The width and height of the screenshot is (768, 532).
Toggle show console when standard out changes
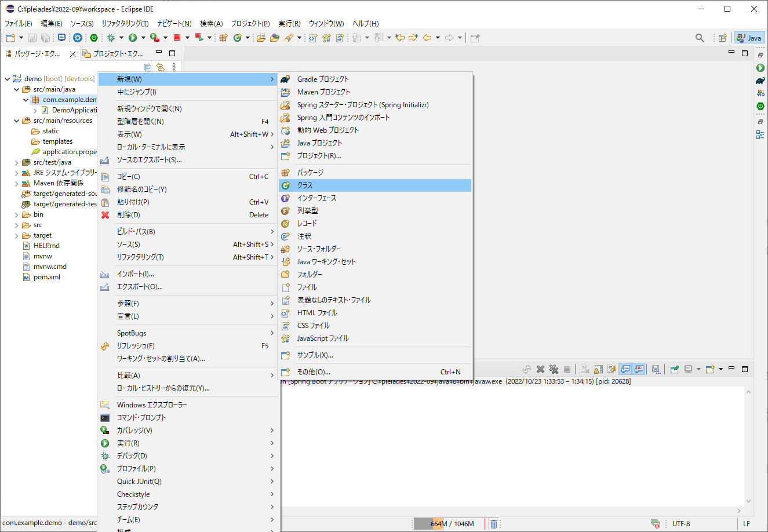coord(625,369)
